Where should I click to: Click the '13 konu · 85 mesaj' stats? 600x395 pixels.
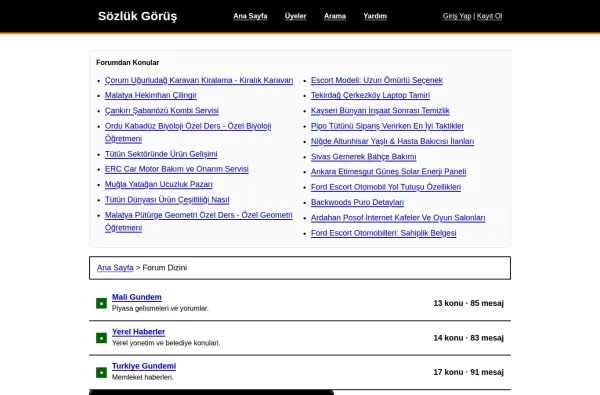(468, 303)
